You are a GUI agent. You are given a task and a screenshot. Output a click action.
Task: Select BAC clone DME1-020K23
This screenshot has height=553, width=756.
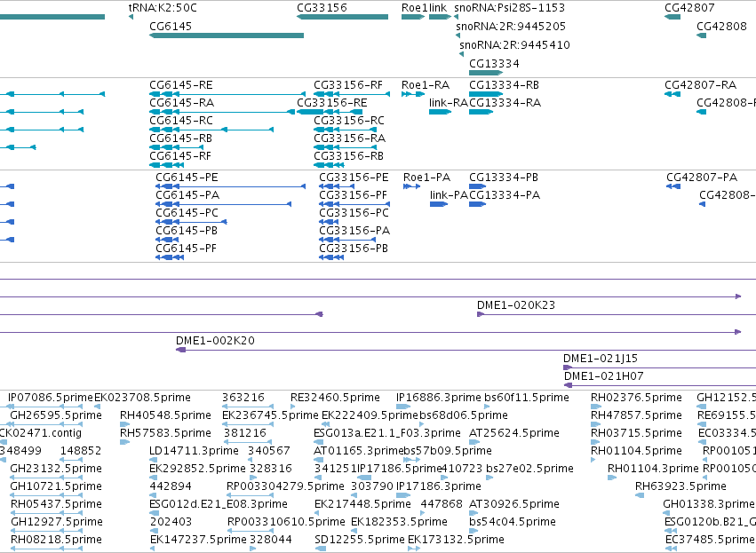tap(617, 314)
